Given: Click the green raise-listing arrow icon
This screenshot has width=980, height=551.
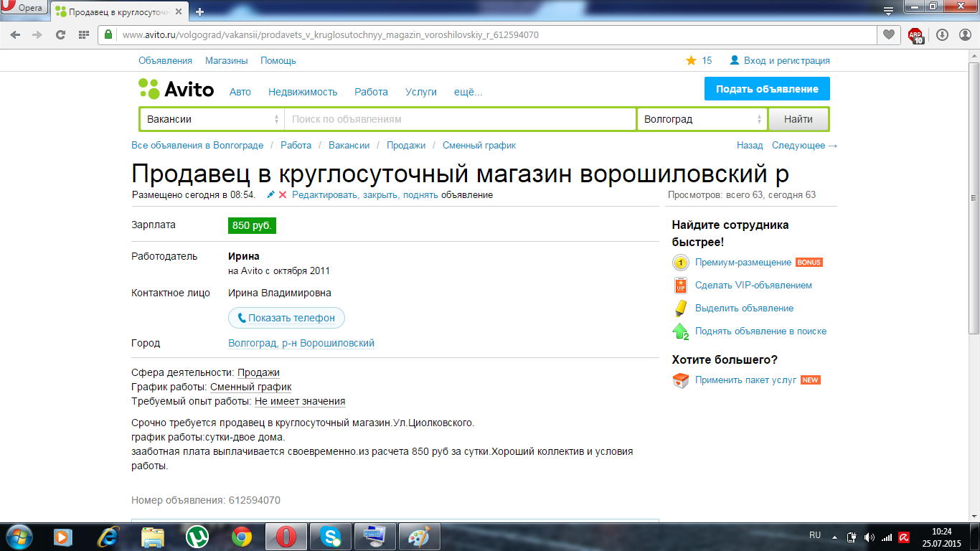Looking at the screenshot, I should pyautogui.click(x=680, y=331).
